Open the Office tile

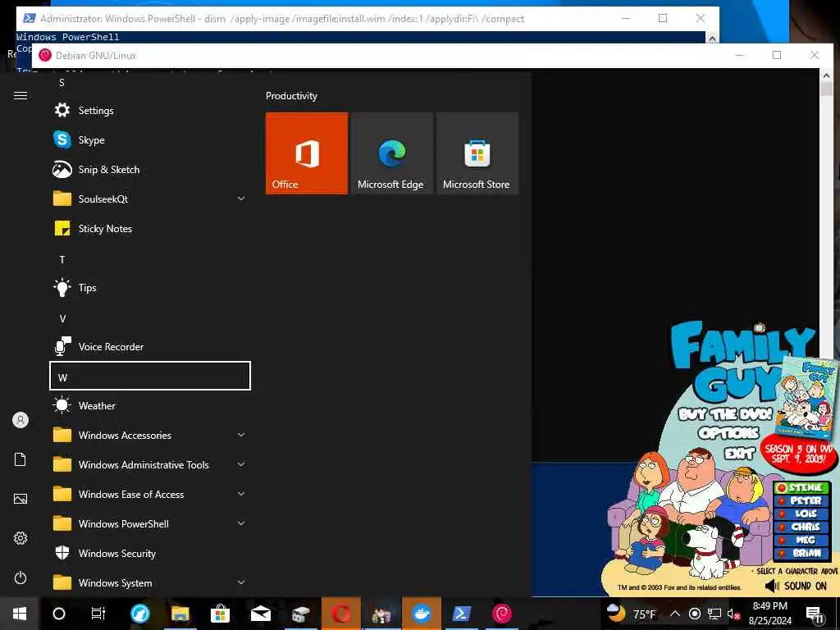[307, 153]
